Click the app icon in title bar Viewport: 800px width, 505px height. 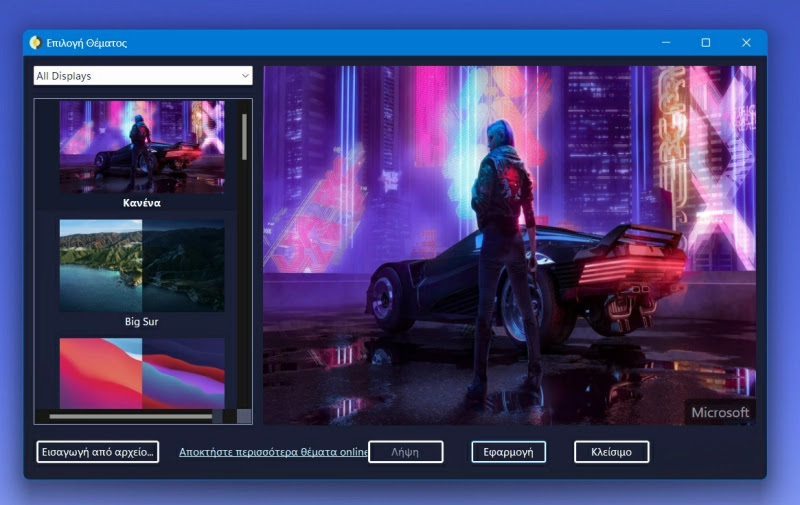point(35,43)
